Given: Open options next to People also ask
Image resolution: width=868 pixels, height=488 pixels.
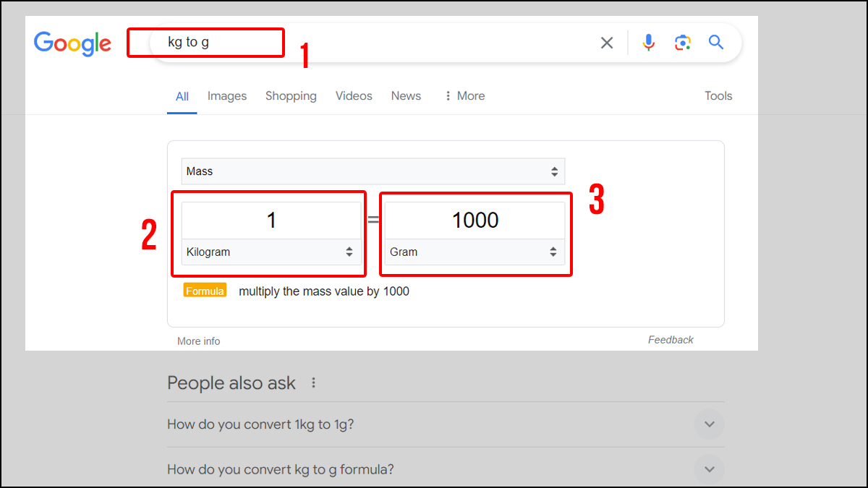Looking at the screenshot, I should coord(313,383).
